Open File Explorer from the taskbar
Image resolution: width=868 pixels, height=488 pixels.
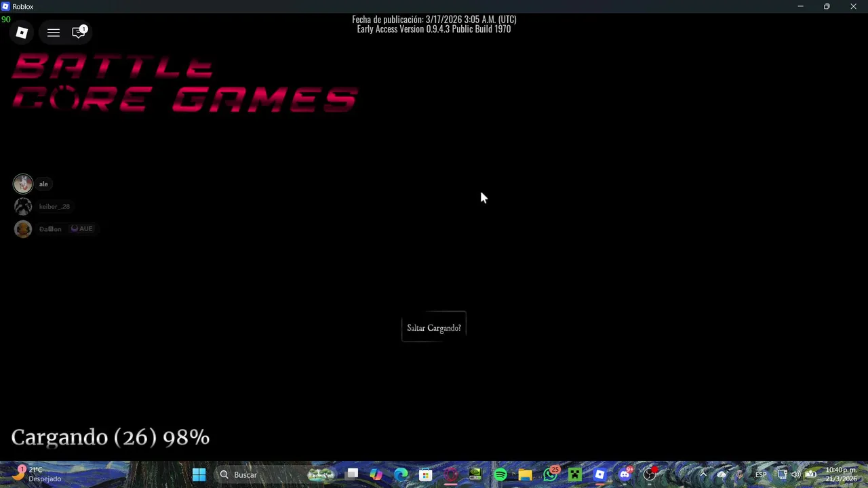[525, 474]
